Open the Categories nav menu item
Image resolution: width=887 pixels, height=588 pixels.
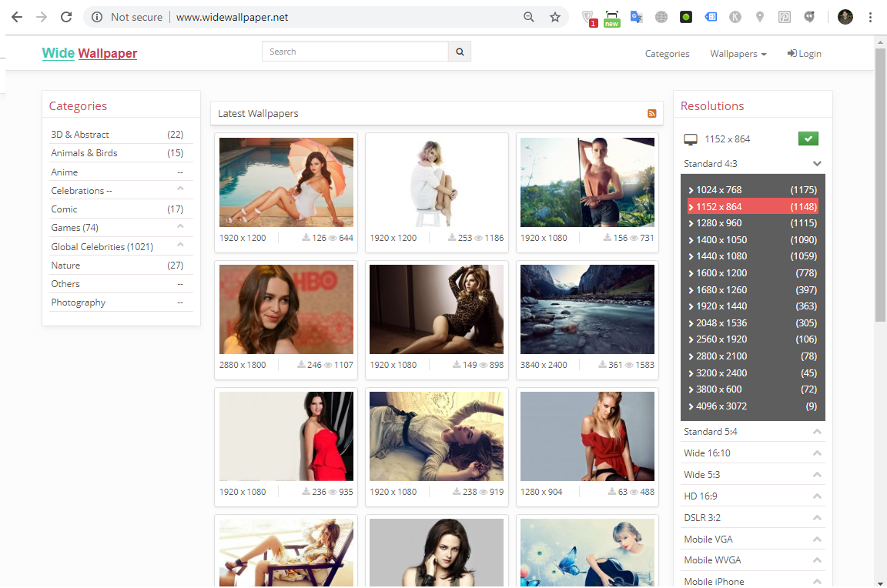pos(667,54)
